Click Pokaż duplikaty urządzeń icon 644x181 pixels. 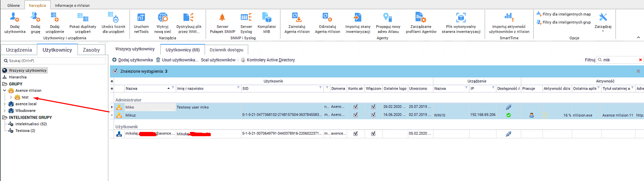click(x=83, y=18)
